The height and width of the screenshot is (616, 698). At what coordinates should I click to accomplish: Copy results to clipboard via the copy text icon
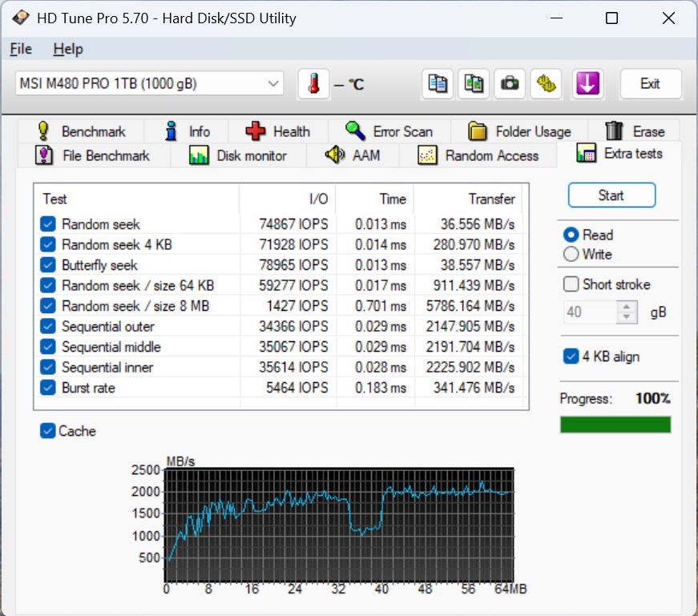click(x=437, y=83)
